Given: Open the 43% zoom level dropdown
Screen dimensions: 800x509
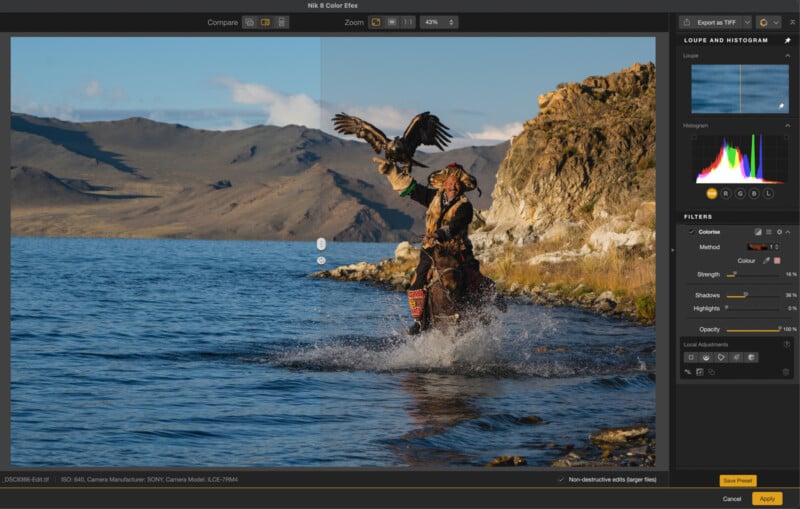Looking at the screenshot, I should pyautogui.click(x=438, y=22).
